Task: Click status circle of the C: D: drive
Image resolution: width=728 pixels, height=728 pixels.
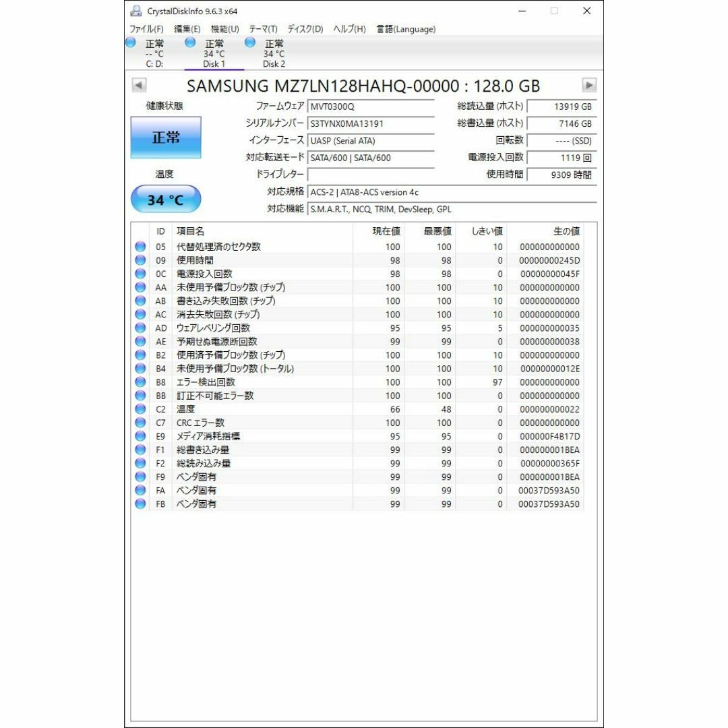Action: [x=131, y=42]
